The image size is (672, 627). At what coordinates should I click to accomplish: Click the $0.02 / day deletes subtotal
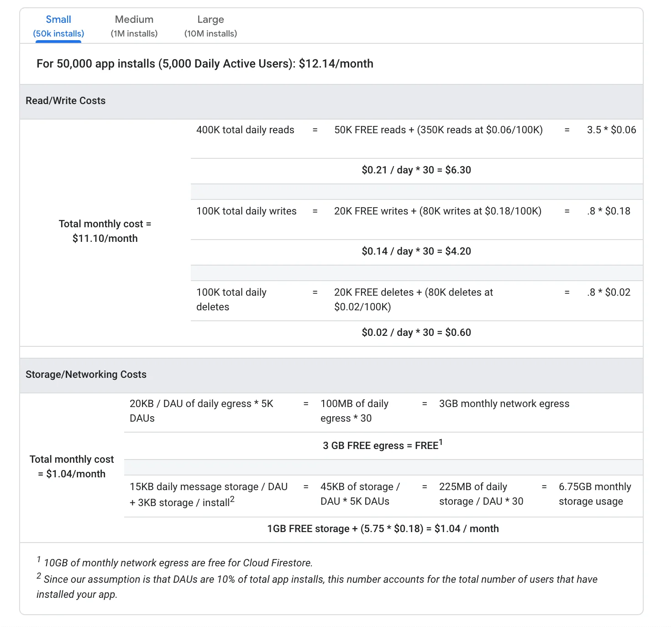(x=416, y=333)
